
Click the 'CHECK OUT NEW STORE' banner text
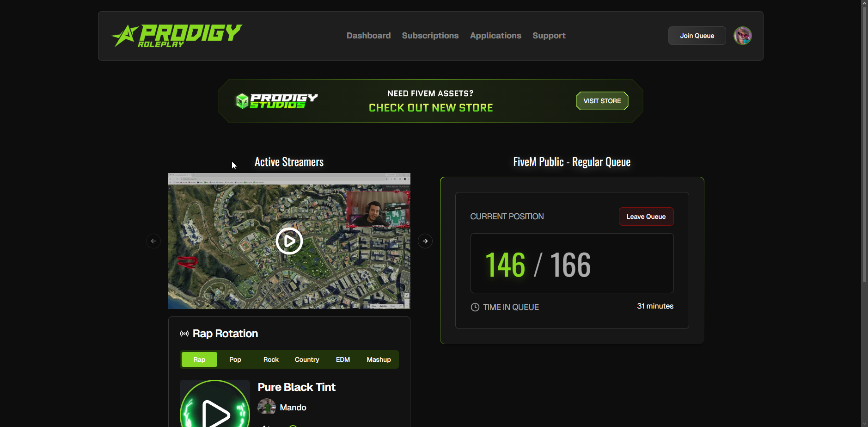coord(431,108)
